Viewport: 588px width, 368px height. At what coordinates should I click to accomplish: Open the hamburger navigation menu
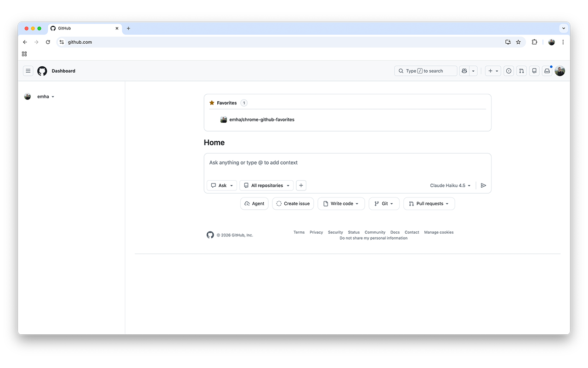pos(28,71)
